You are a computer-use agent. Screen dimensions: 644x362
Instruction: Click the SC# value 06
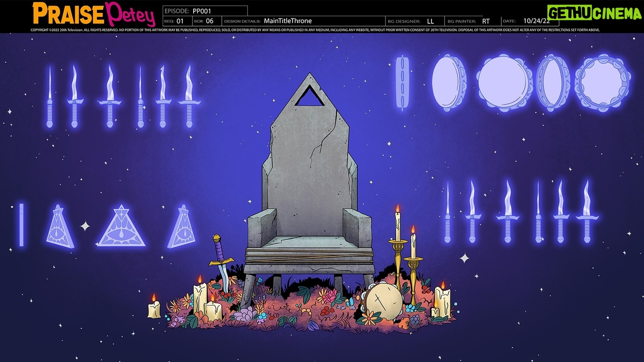tap(209, 21)
